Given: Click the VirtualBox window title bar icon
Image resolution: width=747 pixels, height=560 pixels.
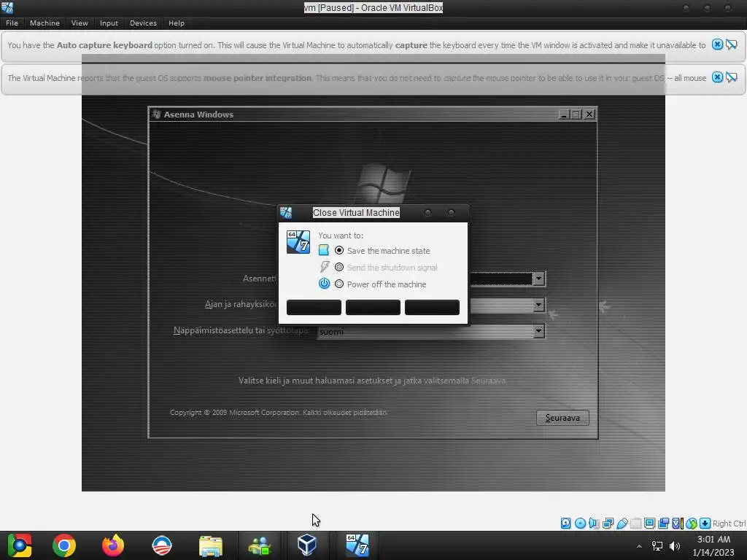Looking at the screenshot, I should point(7,7).
